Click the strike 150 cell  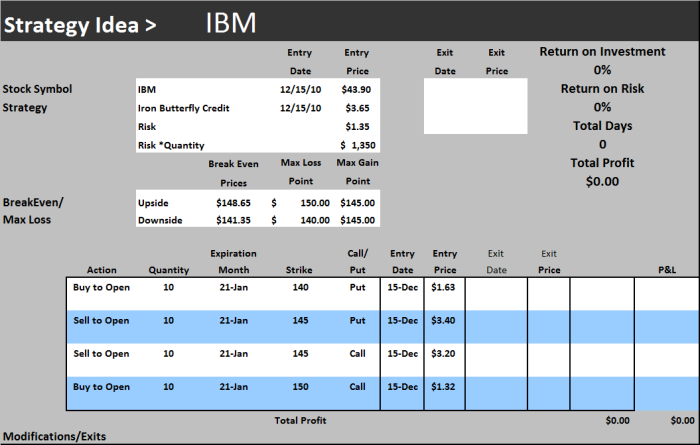[300, 387]
